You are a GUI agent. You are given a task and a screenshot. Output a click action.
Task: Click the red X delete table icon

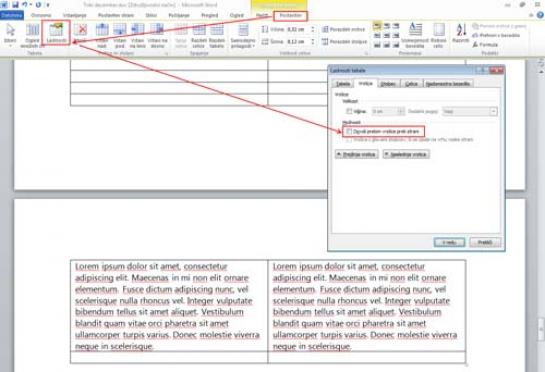pos(81,33)
